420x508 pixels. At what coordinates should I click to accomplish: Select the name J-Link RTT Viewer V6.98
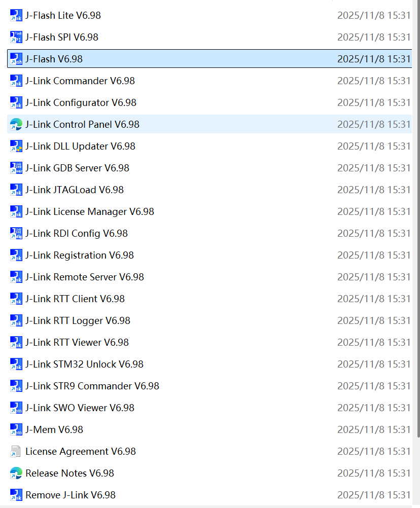click(77, 342)
